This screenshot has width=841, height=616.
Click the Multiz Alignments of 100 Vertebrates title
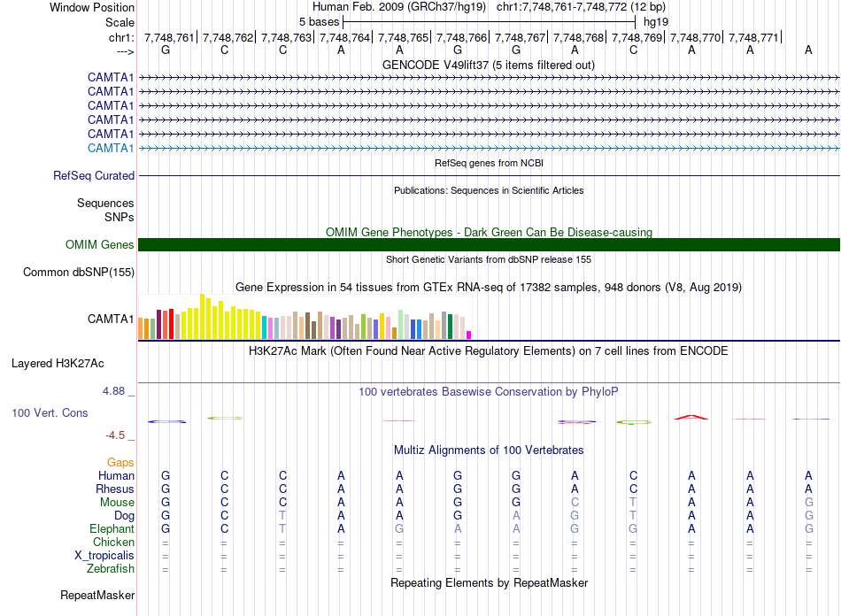pos(489,450)
